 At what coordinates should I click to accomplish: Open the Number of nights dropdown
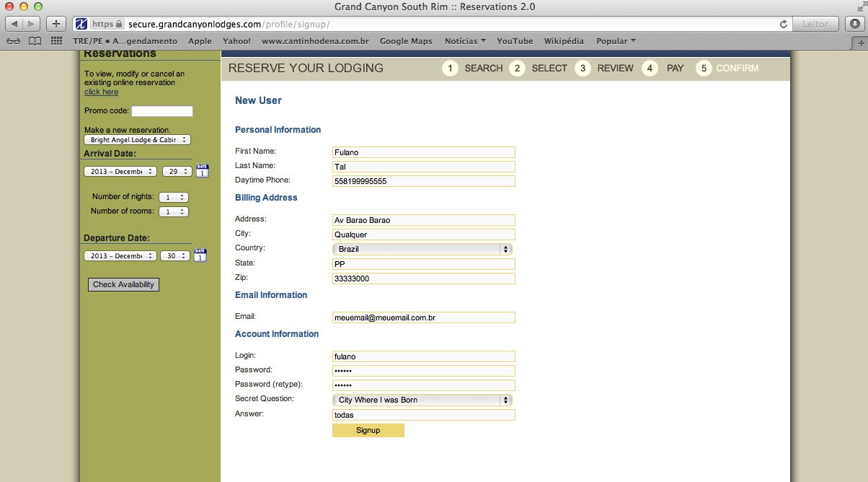[x=173, y=197]
